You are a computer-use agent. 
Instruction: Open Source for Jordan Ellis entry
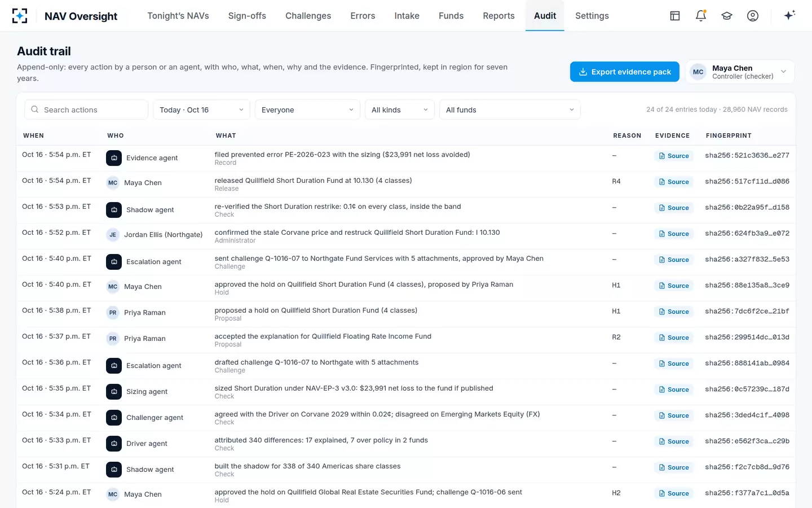click(674, 234)
